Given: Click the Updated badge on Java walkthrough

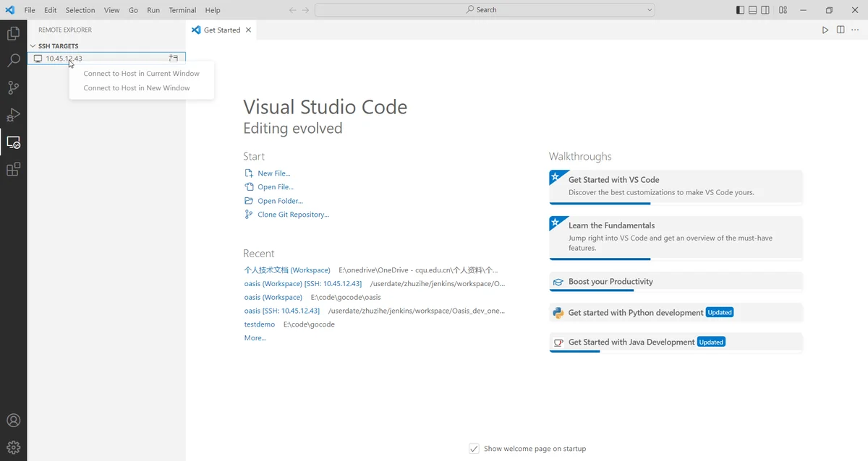Looking at the screenshot, I should pyautogui.click(x=711, y=342).
